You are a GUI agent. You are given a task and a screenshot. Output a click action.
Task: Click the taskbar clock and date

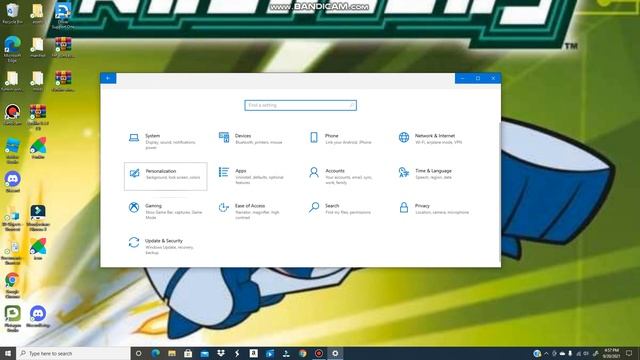point(611,353)
